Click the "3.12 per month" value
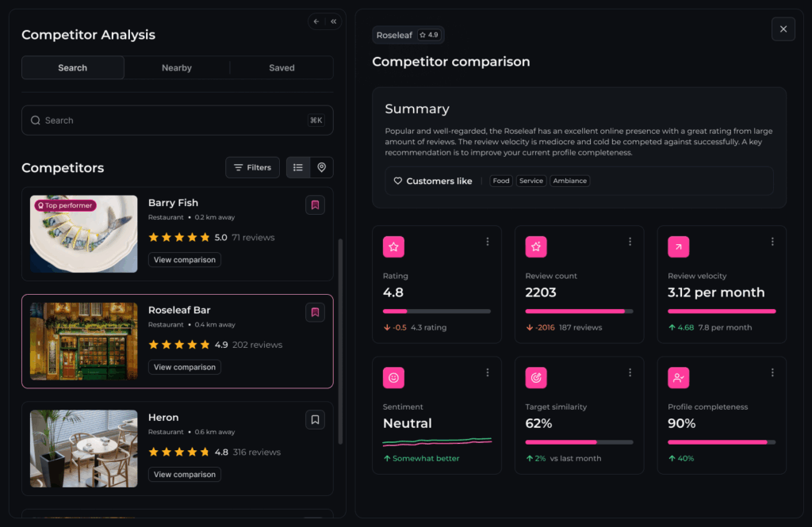812x527 pixels. (x=716, y=292)
